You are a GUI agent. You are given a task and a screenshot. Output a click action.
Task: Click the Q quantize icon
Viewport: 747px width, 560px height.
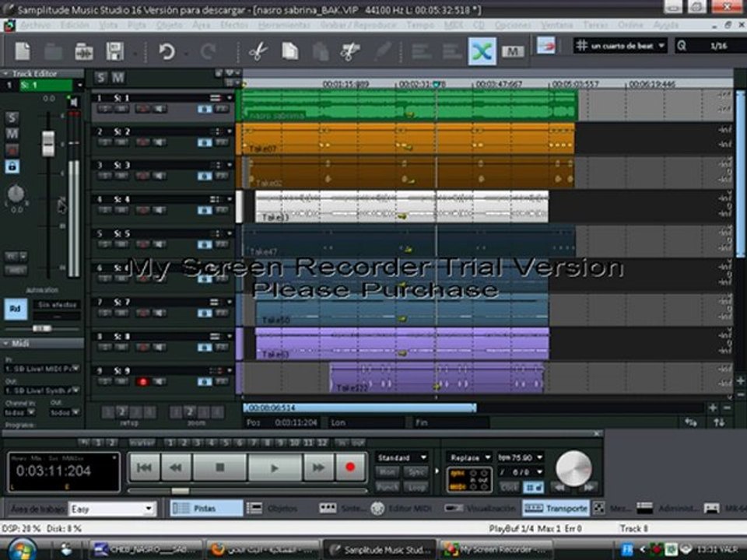click(682, 46)
